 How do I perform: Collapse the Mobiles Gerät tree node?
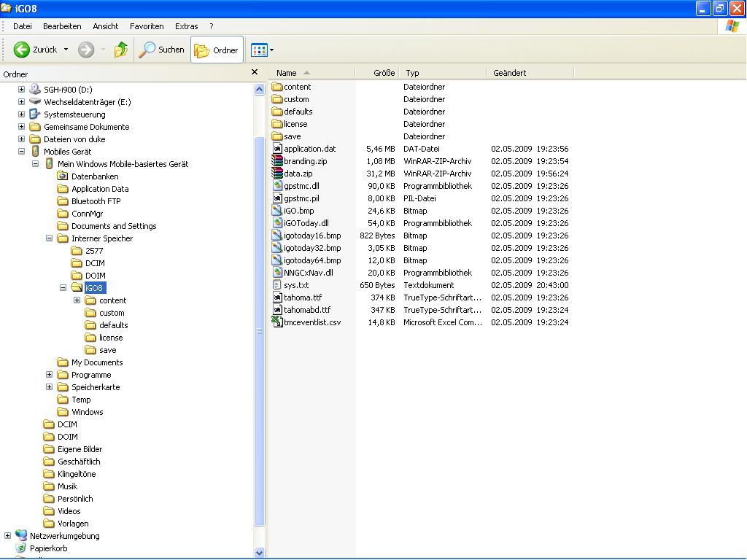click(21, 151)
